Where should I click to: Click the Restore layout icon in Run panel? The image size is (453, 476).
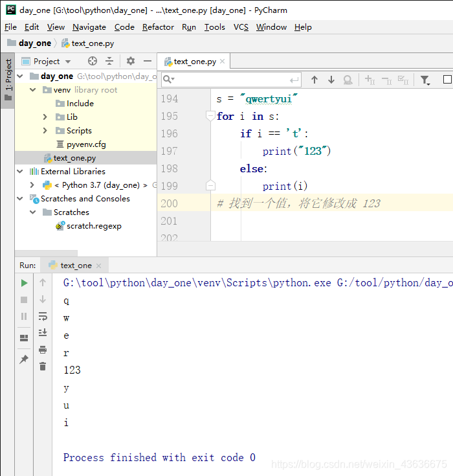point(24,338)
